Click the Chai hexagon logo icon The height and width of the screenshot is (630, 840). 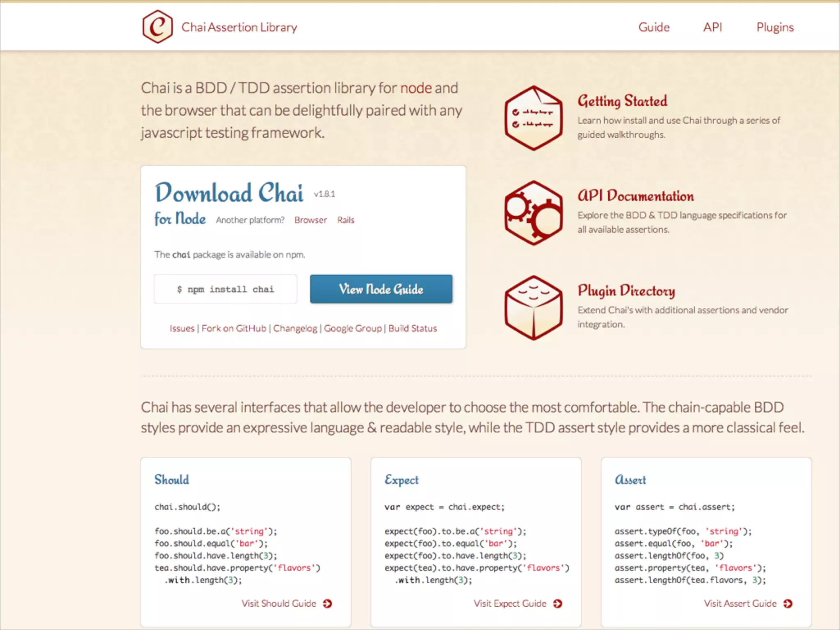[157, 27]
